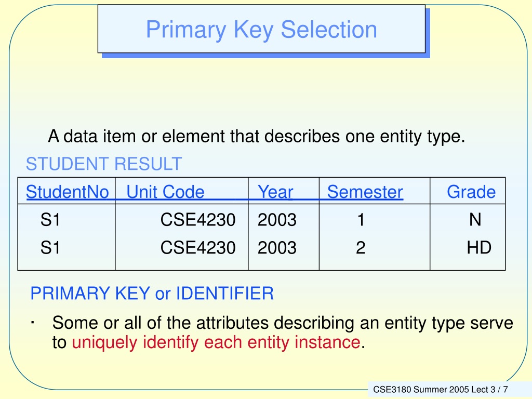Click the Year column header
The image size is (532, 399).
click(275, 192)
